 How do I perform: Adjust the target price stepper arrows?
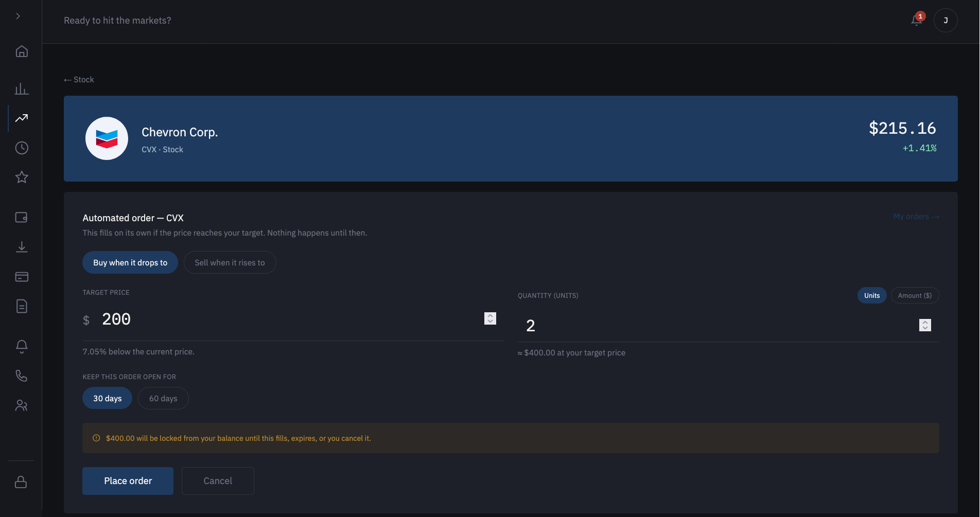pos(490,319)
